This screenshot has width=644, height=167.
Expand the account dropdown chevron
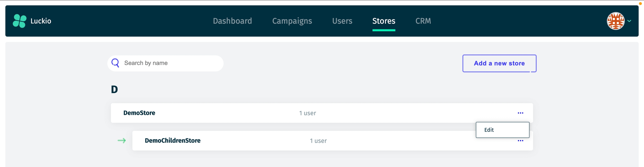[x=629, y=21]
